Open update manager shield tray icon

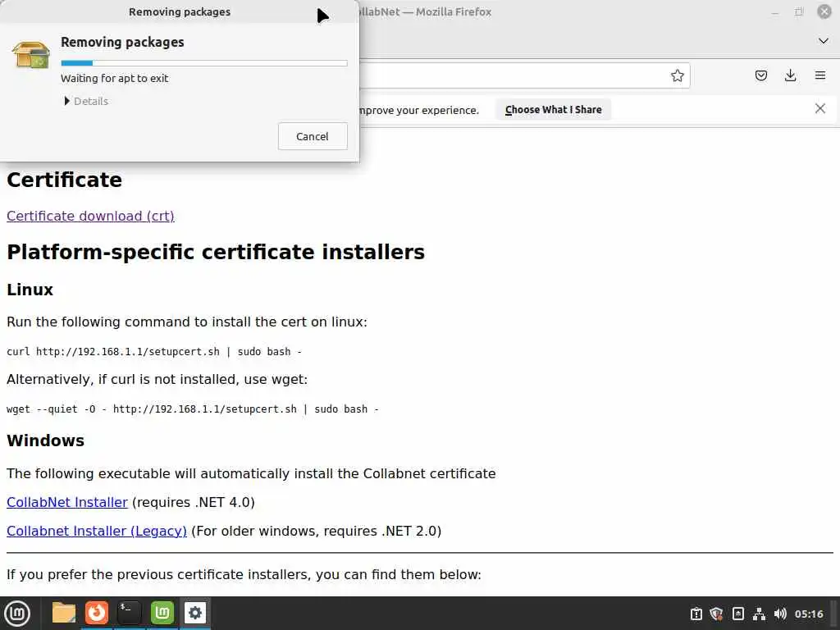tap(716, 614)
